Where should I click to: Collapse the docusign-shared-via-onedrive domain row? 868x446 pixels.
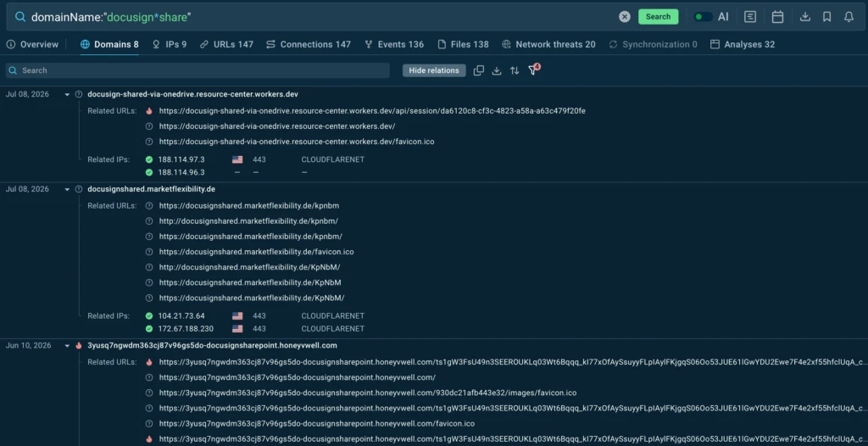click(x=67, y=95)
